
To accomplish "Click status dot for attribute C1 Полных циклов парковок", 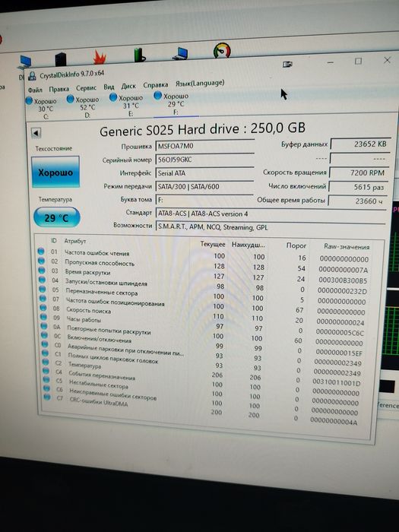I will [x=45, y=353].
